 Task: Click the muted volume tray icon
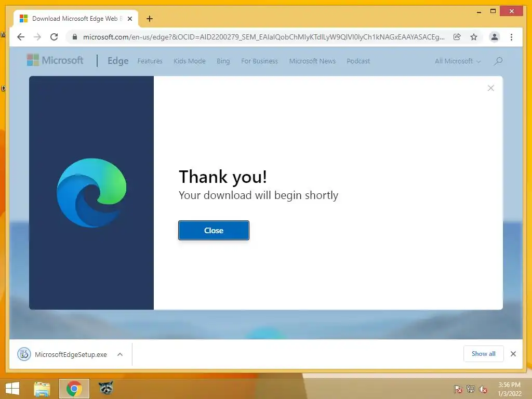pos(483,389)
